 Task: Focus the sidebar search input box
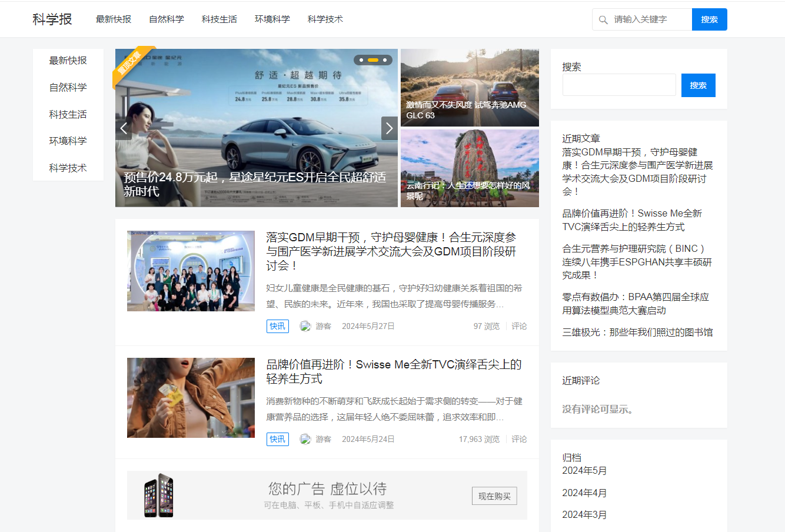(x=619, y=85)
